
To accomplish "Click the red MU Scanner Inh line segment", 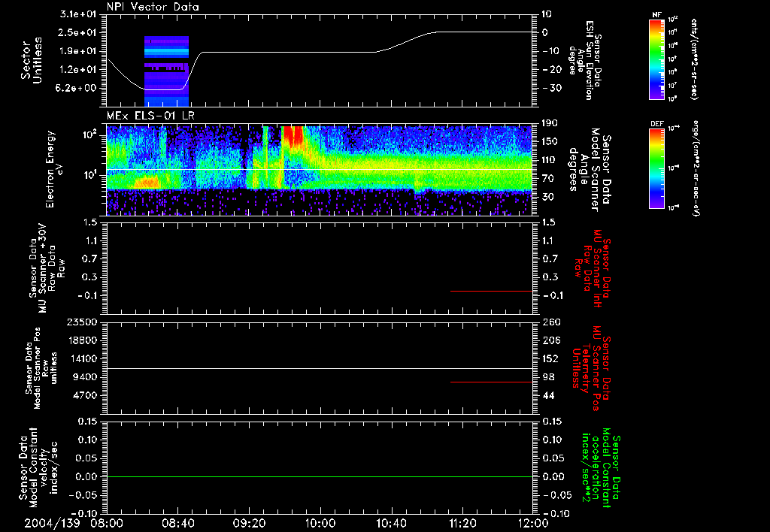I will (492, 291).
